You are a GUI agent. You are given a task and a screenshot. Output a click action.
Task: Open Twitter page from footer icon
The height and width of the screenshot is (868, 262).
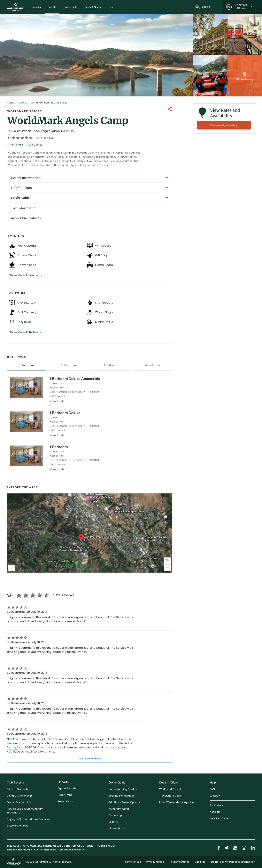pyautogui.click(x=227, y=848)
